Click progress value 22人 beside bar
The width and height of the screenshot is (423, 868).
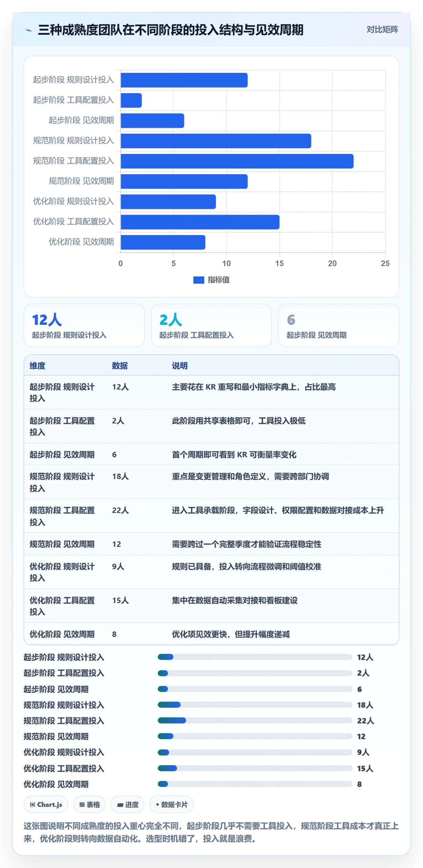[x=365, y=721]
